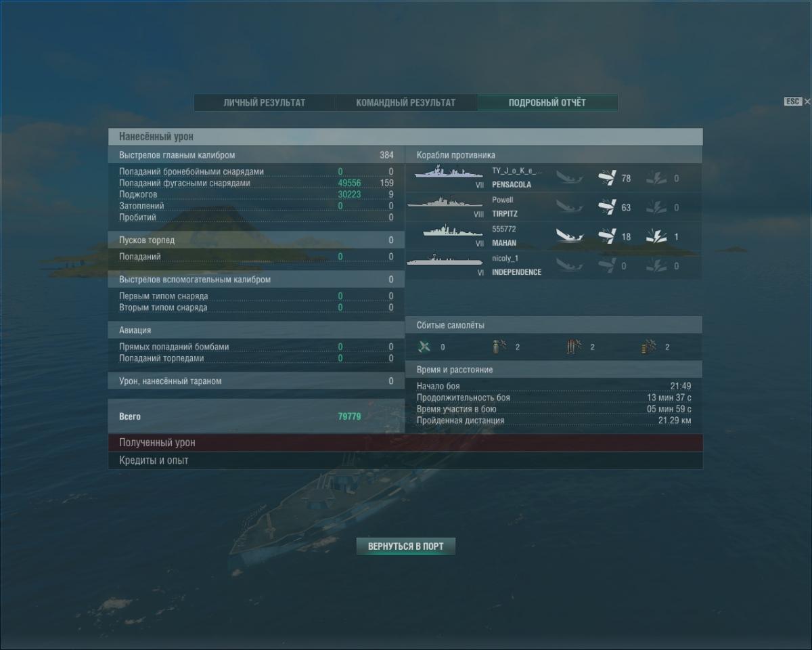Expand the Полученный урон section
The width and height of the screenshot is (812, 650).
405,443
